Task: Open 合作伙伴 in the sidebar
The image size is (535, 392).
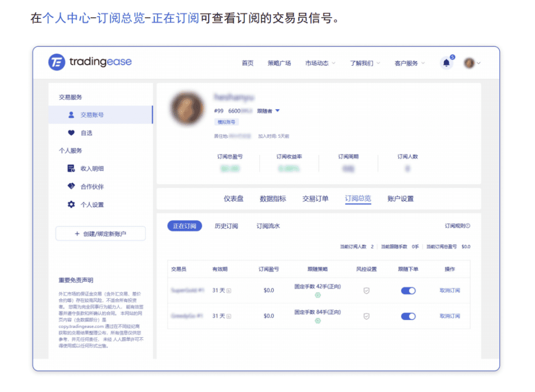Action: [92, 187]
